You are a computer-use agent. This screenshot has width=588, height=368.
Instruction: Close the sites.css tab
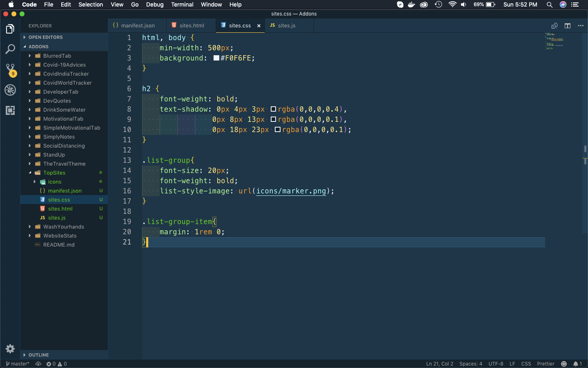click(259, 26)
